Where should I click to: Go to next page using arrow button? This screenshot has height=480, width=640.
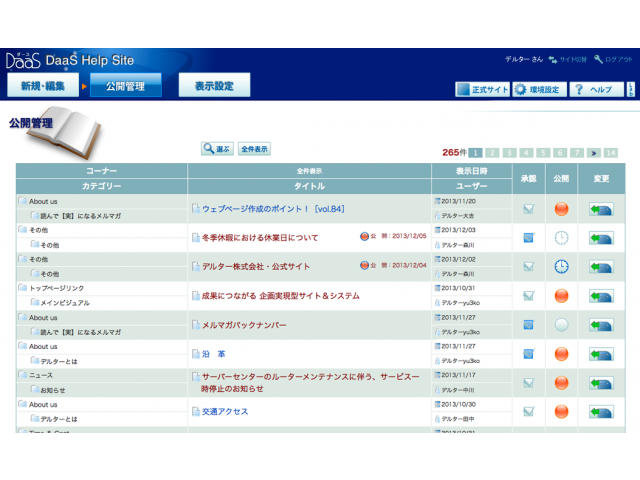593,153
